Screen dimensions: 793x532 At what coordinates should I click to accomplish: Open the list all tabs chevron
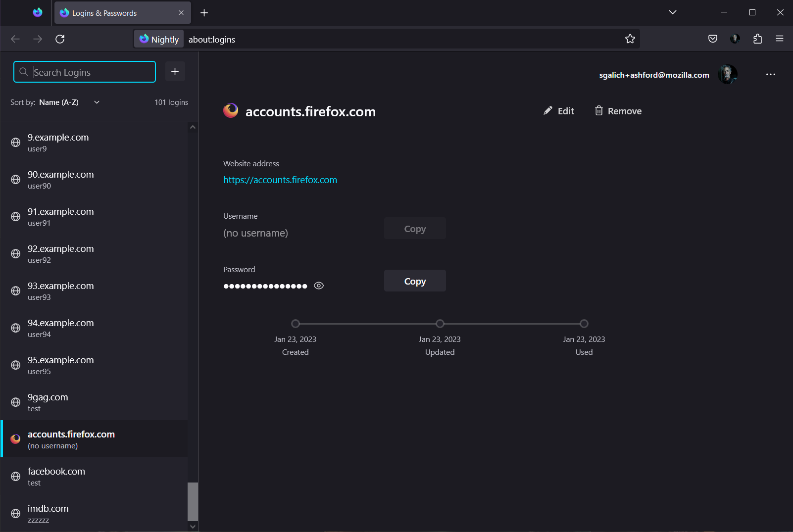(672, 12)
